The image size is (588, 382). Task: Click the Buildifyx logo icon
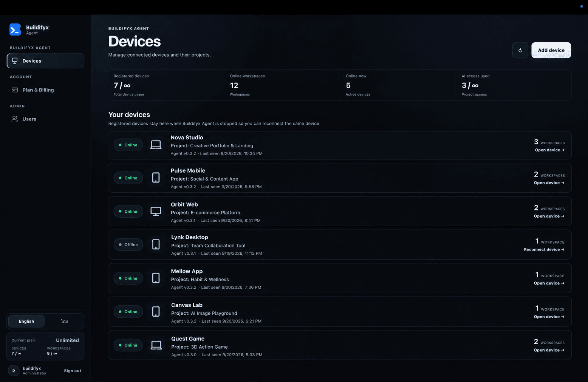pyautogui.click(x=15, y=29)
